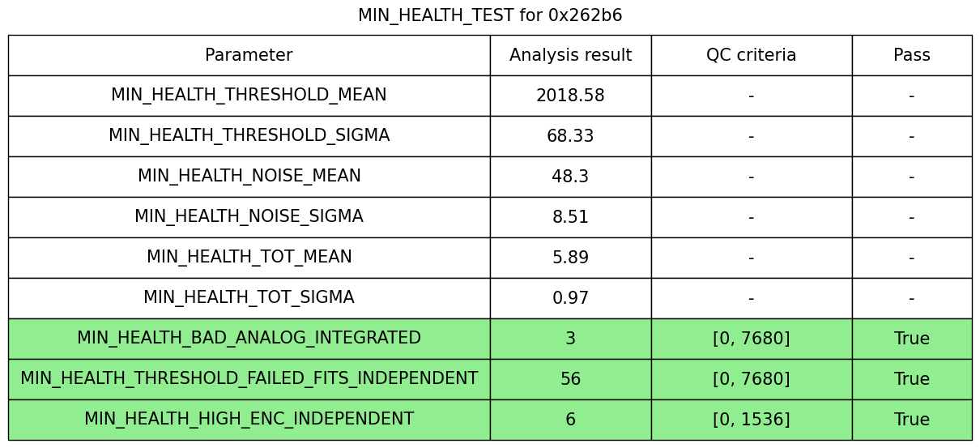
Task: Click the Parameter column header
Action: 249,55
